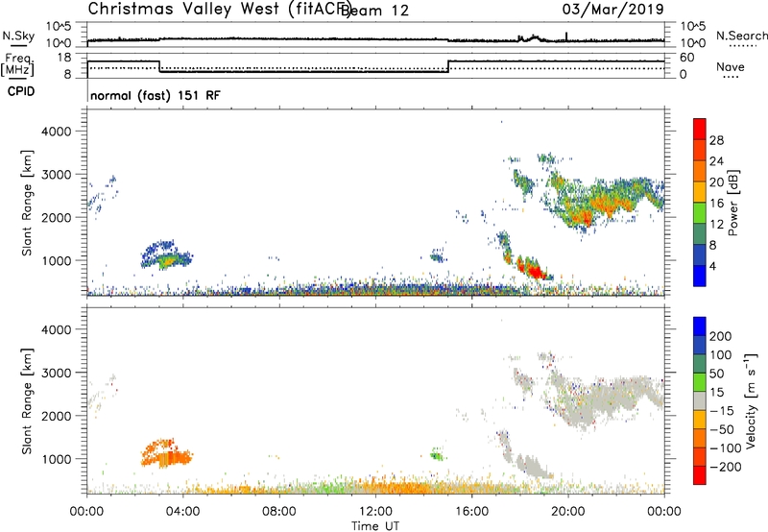Click the 'Beam 12' label
The width and height of the screenshot is (768, 532).
(376, 11)
